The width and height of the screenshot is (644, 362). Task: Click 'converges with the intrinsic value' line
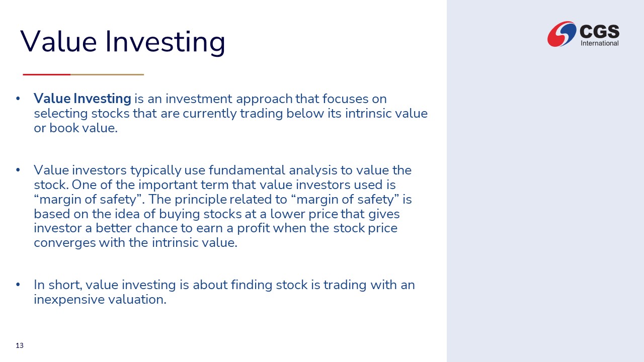click(135, 243)
